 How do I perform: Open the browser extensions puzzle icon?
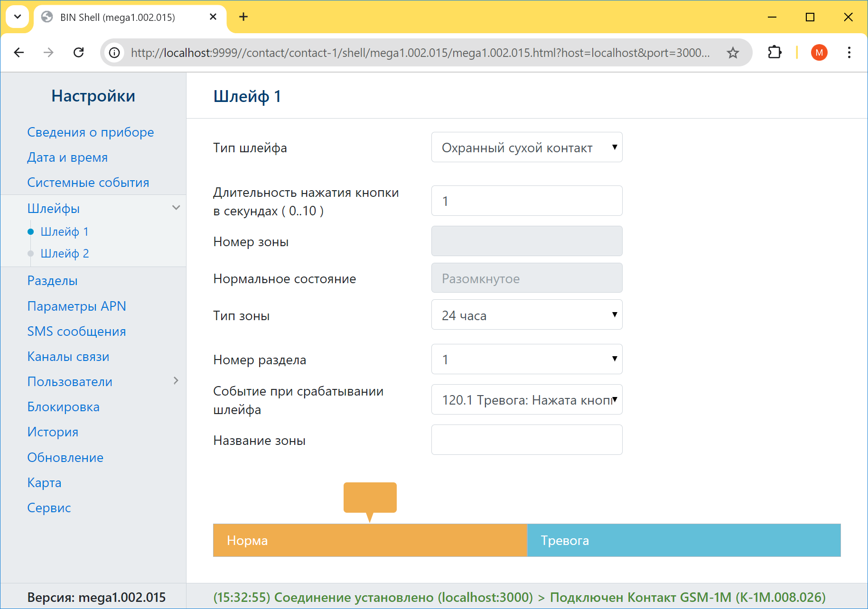775,53
